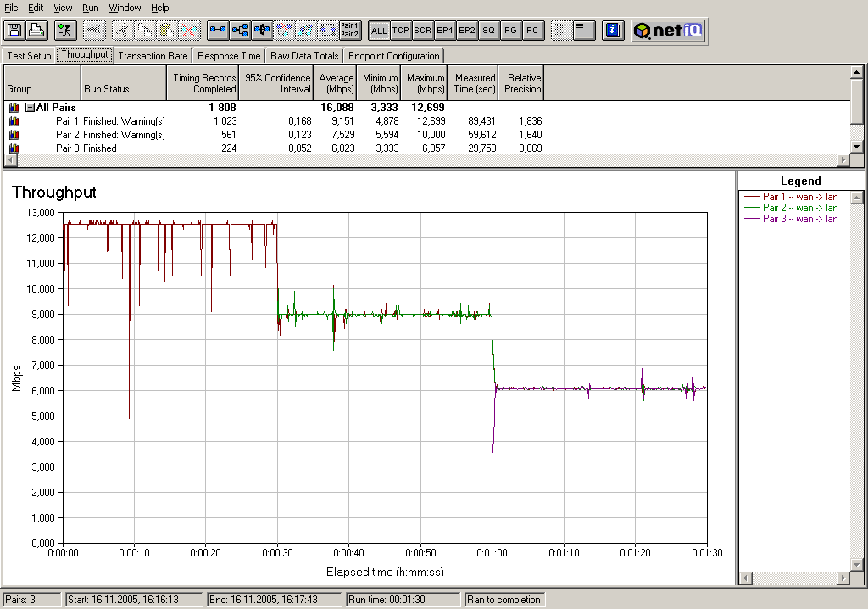The height and width of the screenshot is (609, 868).
Task: Click the results table horizontal scrollbar
Action: tap(424, 160)
